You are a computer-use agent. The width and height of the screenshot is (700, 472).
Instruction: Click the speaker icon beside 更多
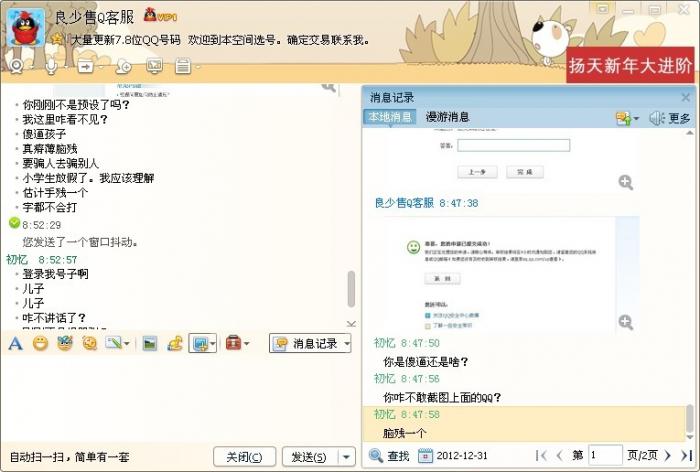(657, 118)
